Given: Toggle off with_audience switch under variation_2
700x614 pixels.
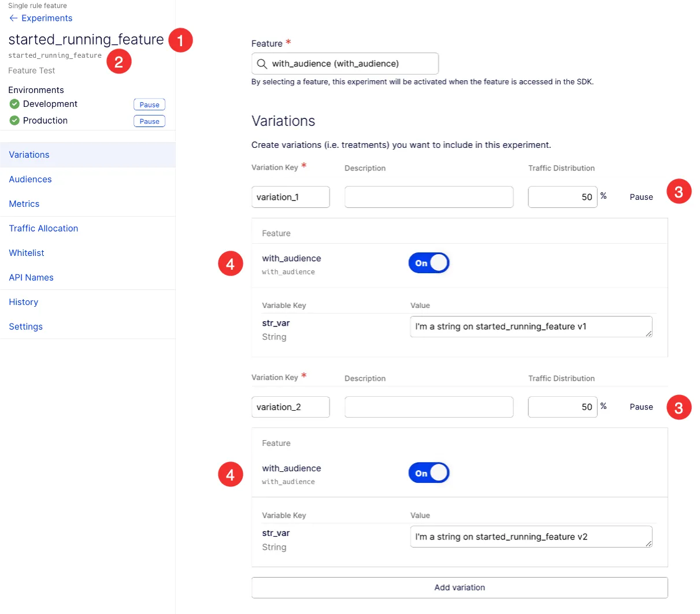Looking at the screenshot, I should pyautogui.click(x=429, y=473).
